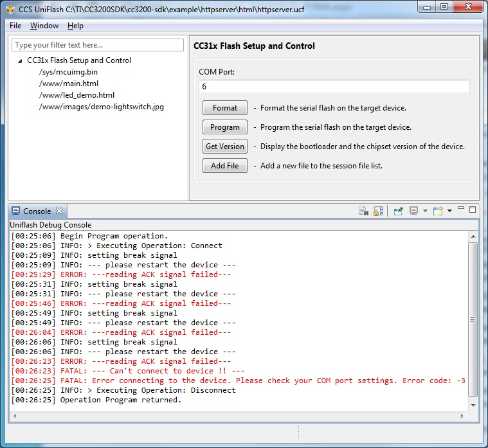The image size is (488, 448).
Task: Maximize the Console panel
Action: coord(473,210)
